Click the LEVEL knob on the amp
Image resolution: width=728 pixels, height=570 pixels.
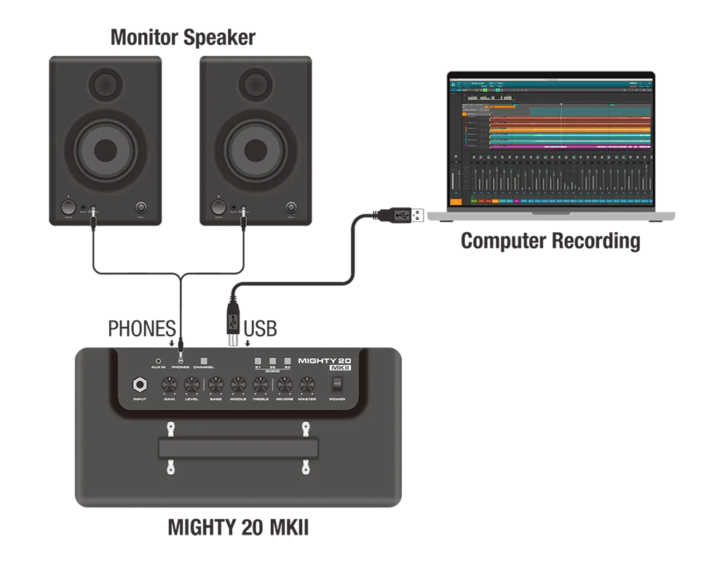pyautogui.click(x=192, y=385)
